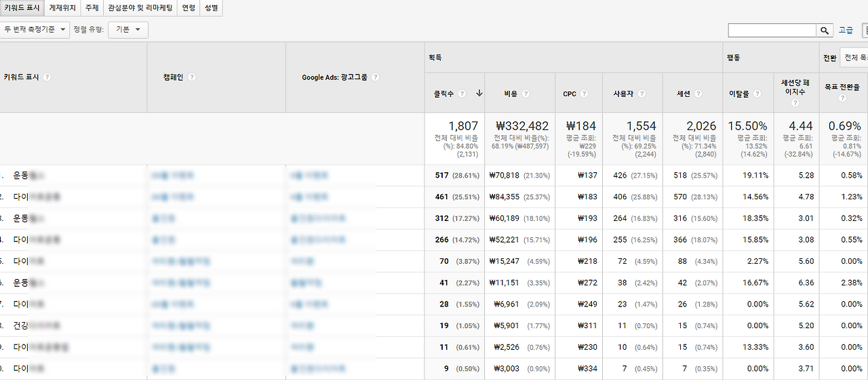Select the conversion rate cell 2.38%
This screenshot has width=868, height=381.
pyautogui.click(x=852, y=283)
